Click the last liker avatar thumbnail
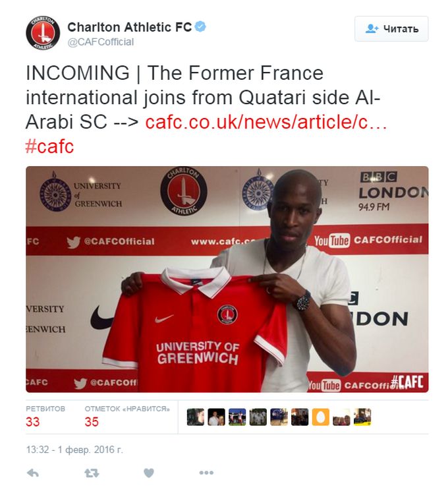Screen dimensions: 448x499 coord(362,417)
